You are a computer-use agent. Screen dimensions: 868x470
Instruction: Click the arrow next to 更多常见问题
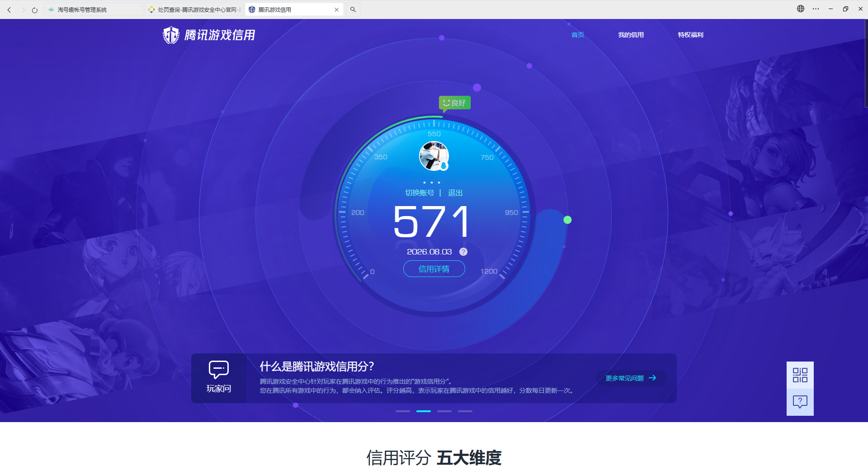(x=652, y=378)
